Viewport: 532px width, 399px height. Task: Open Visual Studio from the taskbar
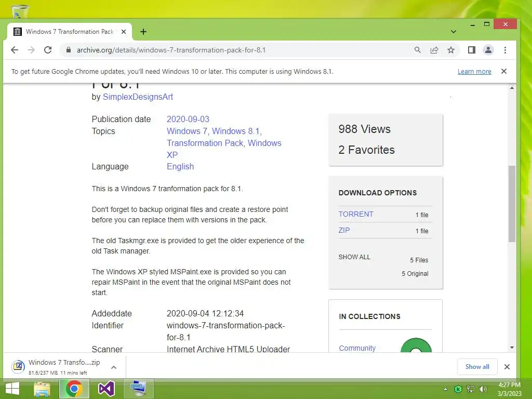pyautogui.click(x=106, y=389)
